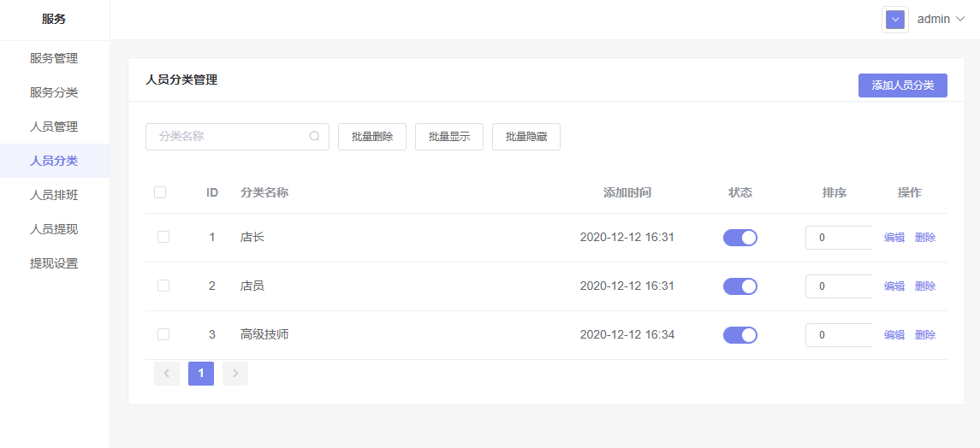
Task: Click the 操作 column header
Action: (909, 192)
